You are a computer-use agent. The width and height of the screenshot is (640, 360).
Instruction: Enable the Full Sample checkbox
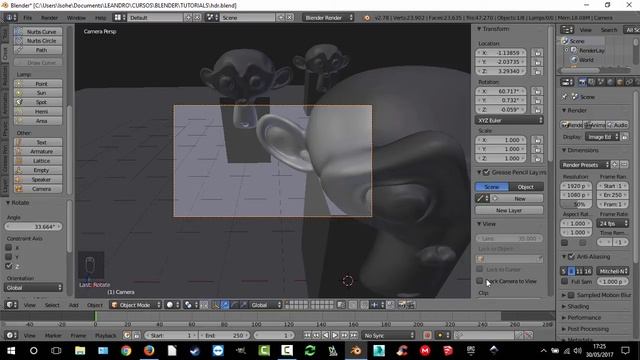(x=564, y=281)
